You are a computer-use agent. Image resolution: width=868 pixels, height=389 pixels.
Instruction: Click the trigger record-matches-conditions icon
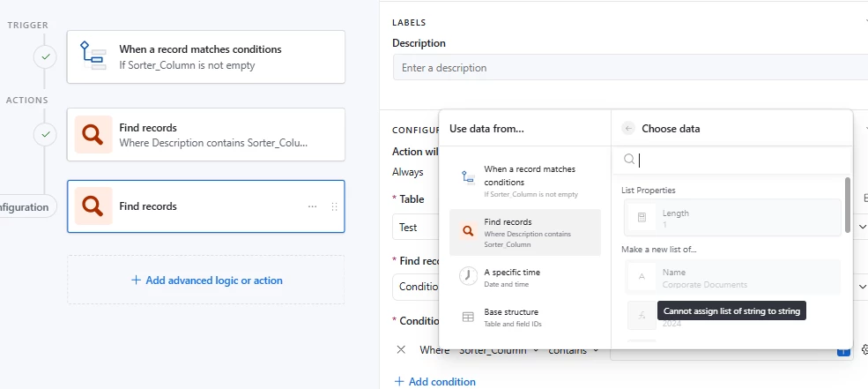[x=93, y=57]
